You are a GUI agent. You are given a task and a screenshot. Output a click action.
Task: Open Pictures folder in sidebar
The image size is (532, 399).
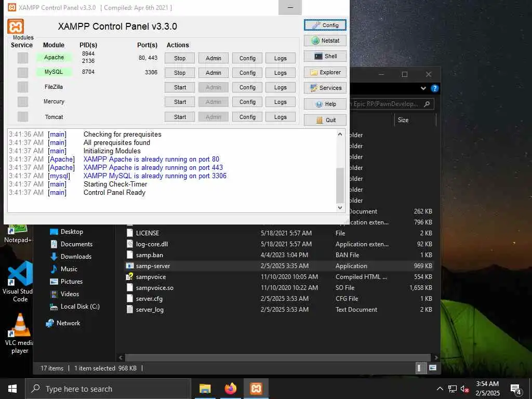coord(66,282)
